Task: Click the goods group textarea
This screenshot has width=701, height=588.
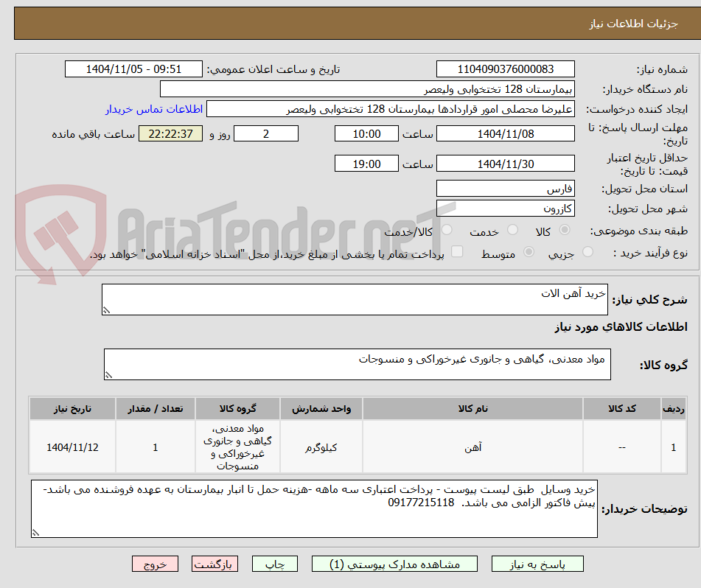Action: [358, 364]
